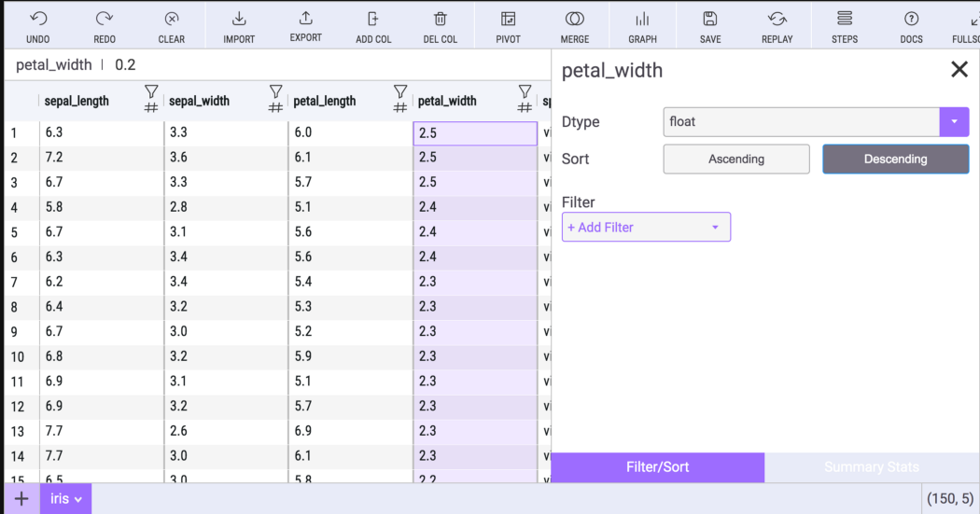Close the petal_width control panel

pos(959,70)
